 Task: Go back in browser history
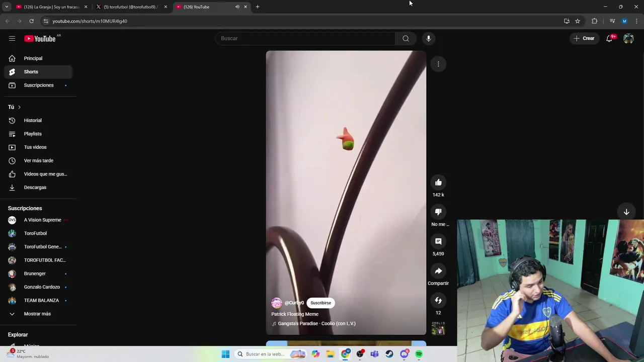(7, 21)
